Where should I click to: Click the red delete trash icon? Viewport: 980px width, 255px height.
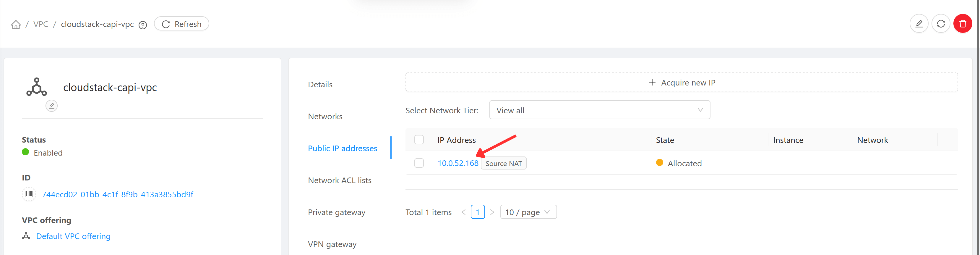click(x=963, y=24)
